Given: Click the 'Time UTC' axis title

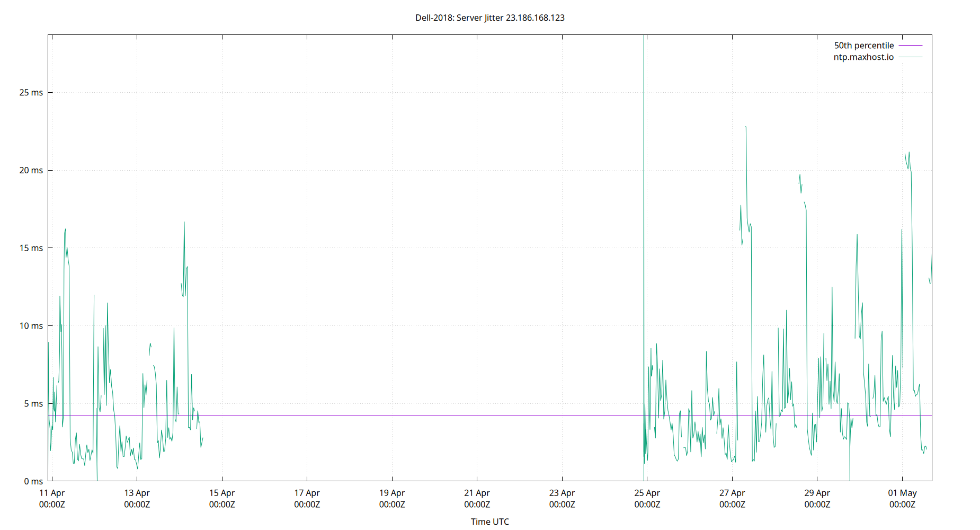Looking at the screenshot, I should coord(490,522).
